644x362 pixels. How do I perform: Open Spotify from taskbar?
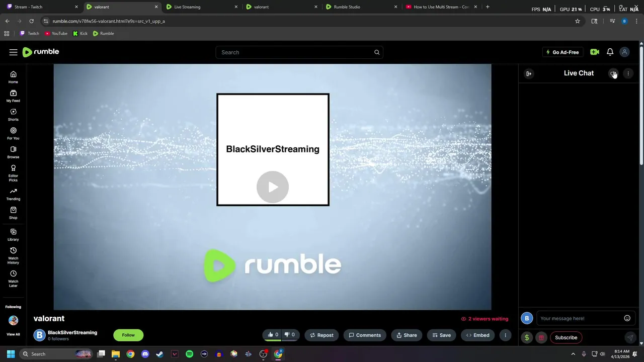coord(189,354)
